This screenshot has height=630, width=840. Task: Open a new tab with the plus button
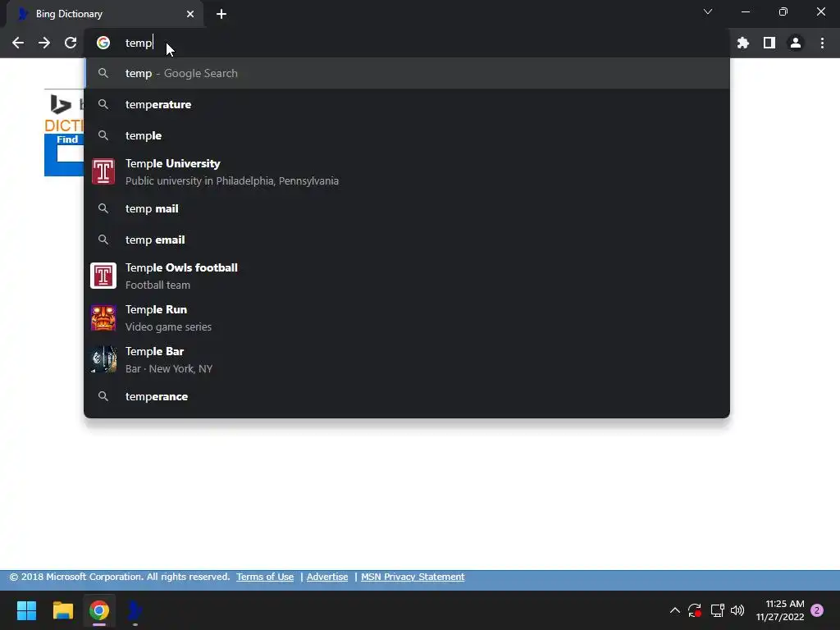pyautogui.click(x=221, y=14)
